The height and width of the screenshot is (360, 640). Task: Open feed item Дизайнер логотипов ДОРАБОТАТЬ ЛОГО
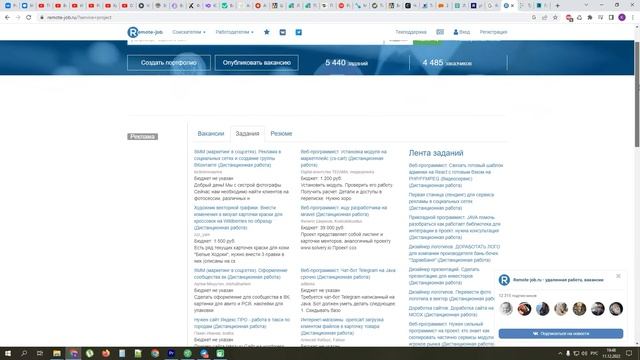click(454, 253)
